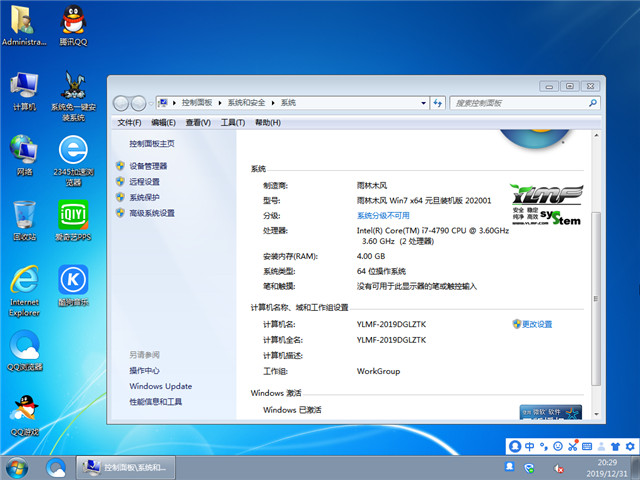Click the YLMF system logo image

tap(547, 204)
